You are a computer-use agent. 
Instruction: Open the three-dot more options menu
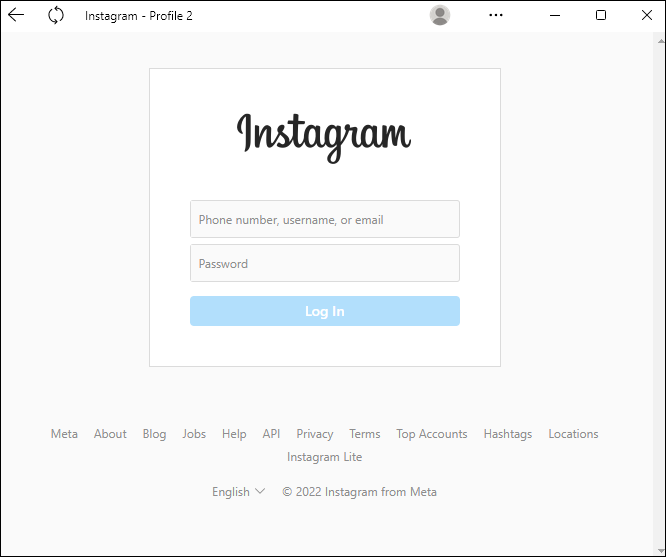[496, 15]
